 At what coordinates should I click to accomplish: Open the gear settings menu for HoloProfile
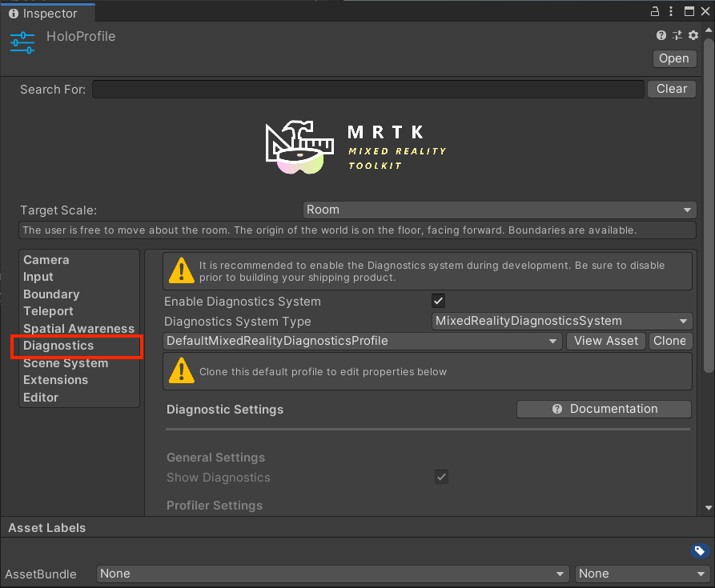click(693, 35)
